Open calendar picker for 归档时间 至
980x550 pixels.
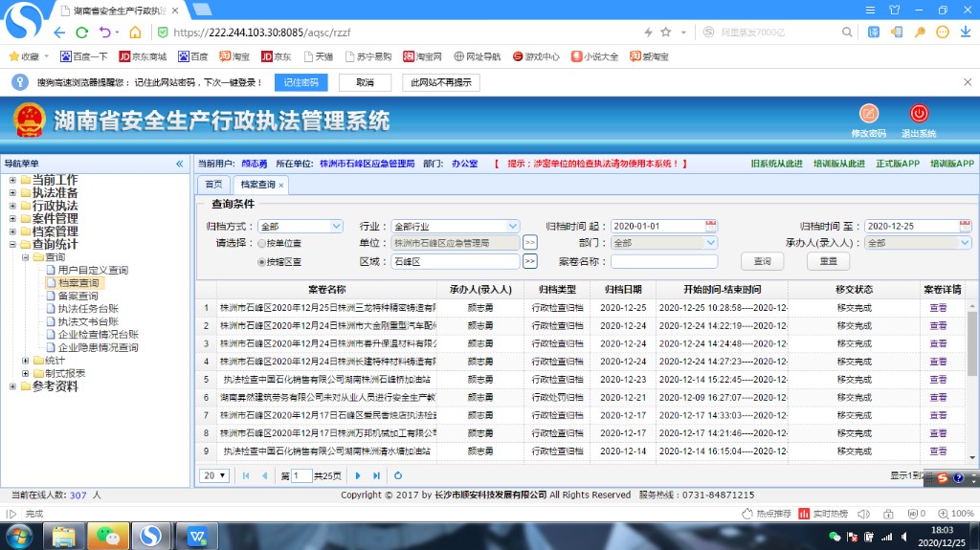coord(965,227)
